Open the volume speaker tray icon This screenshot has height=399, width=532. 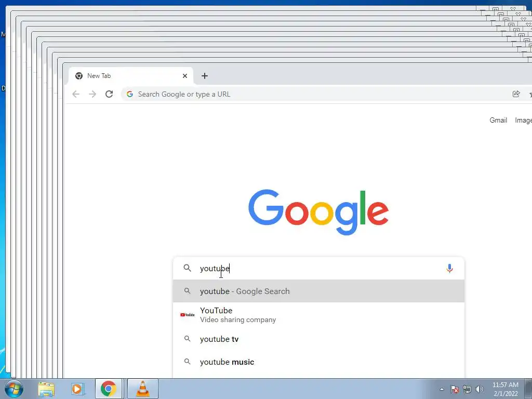(x=479, y=389)
